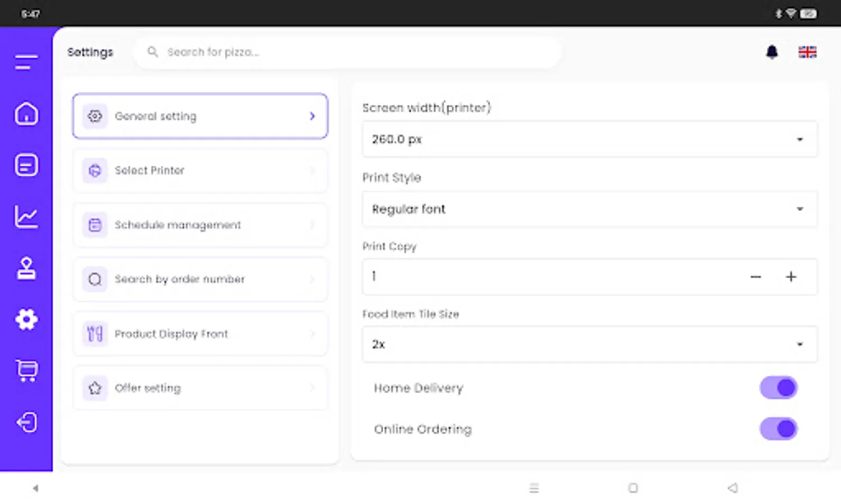841x504 pixels.
Task: Open Schedule management settings
Action: 200,225
